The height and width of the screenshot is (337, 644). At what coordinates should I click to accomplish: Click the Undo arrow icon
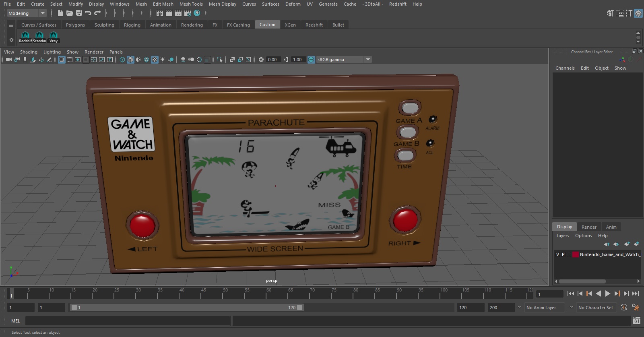point(88,13)
